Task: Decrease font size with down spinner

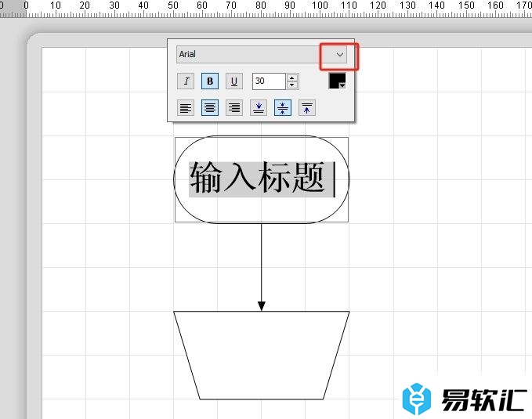Action: [x=292, y=85]
